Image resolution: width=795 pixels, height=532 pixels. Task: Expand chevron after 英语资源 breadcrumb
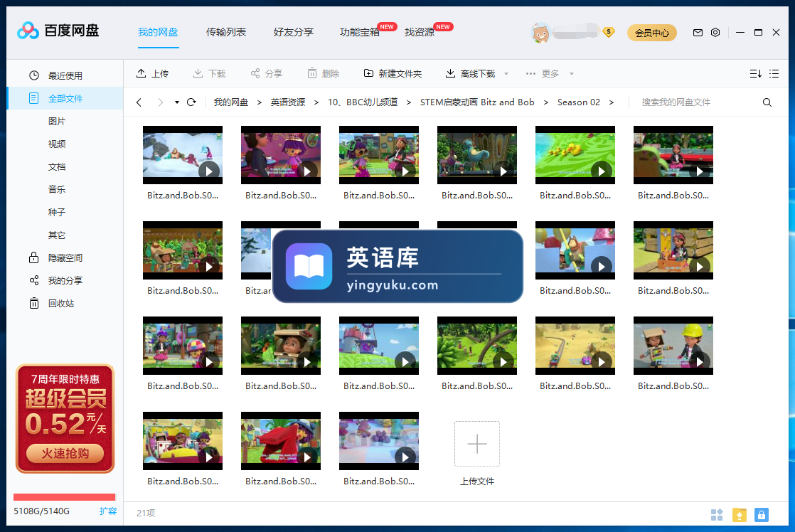[316, 102]
